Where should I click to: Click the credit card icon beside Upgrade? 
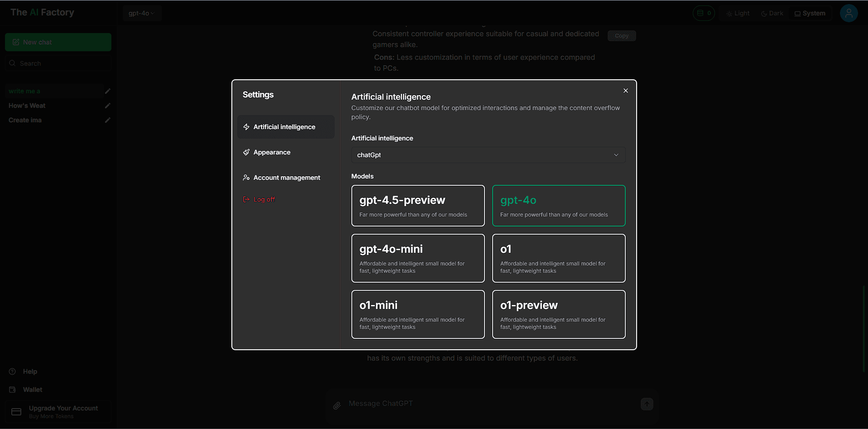(x=16, y=412)
